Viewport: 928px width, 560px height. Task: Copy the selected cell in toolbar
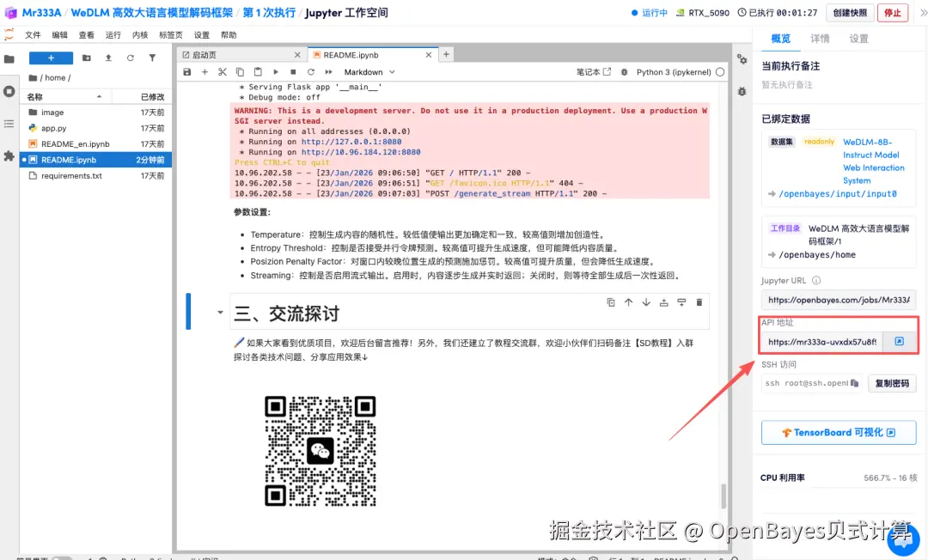pos(241,72)
